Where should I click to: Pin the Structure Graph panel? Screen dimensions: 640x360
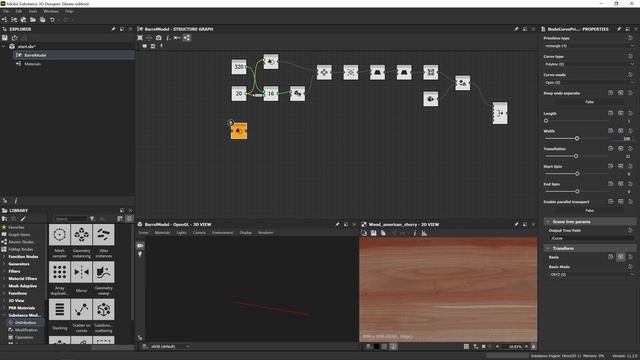point(516,29)
